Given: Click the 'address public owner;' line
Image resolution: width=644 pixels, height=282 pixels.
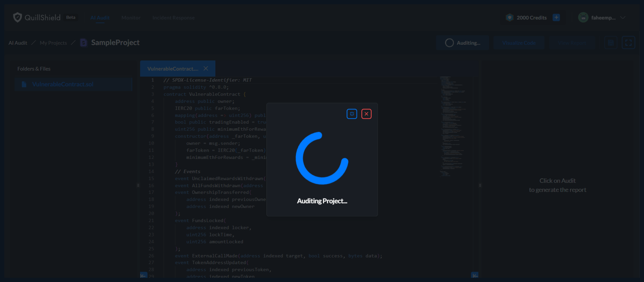Looking at the screenshot, I should [204, 101].
